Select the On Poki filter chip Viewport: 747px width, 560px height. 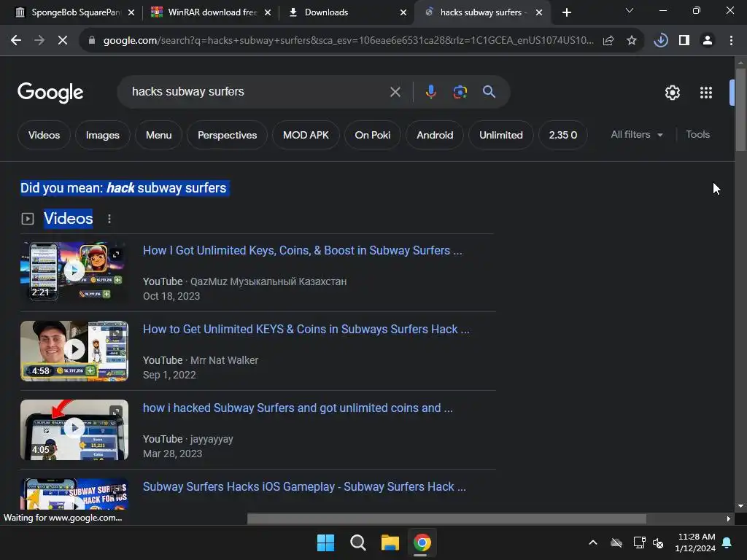[373, 135]
